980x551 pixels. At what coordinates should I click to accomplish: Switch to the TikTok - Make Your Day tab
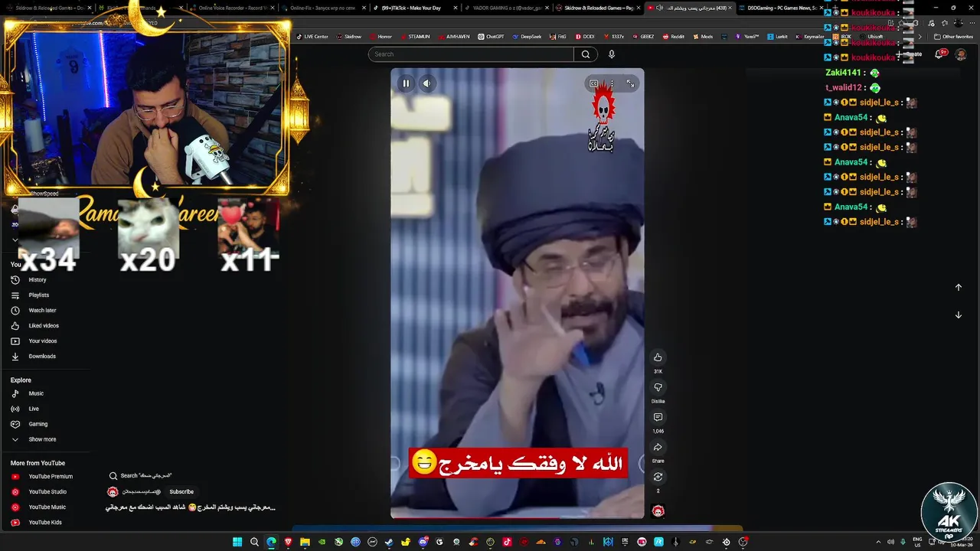(416, 8)
